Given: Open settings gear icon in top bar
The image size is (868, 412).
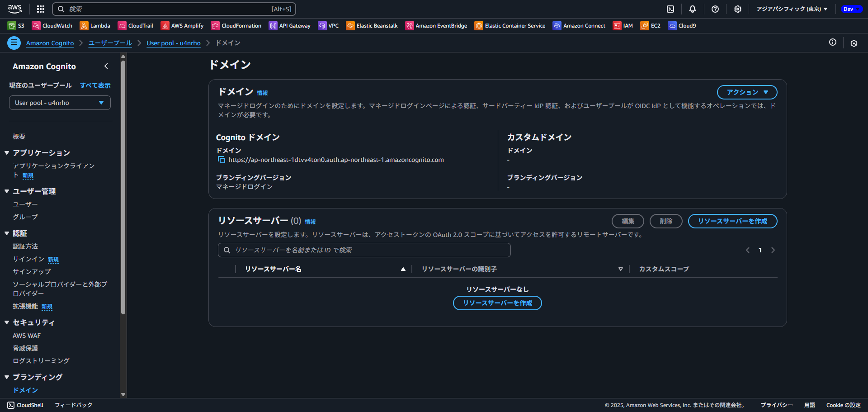Looking at the screenshot, I should pyautogui.click(x=738, y=9).
